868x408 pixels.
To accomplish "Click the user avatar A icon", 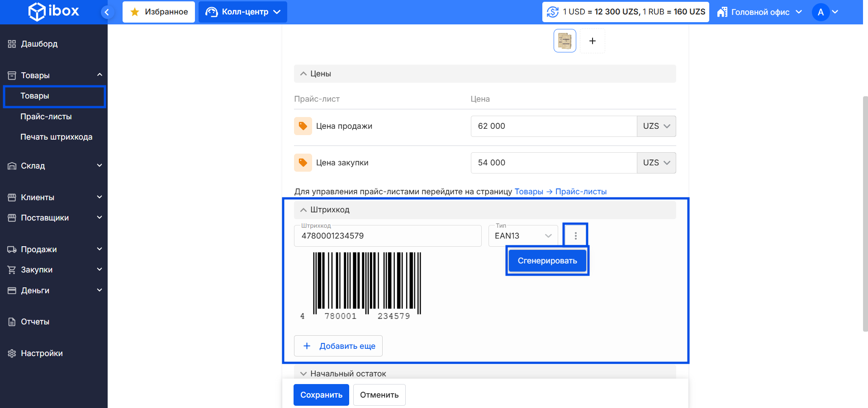I will pyautogui.click(x=821, y=12).
